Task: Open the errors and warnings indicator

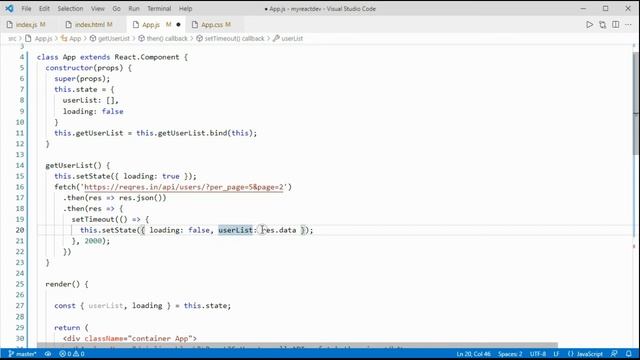Action: [72, 354]
